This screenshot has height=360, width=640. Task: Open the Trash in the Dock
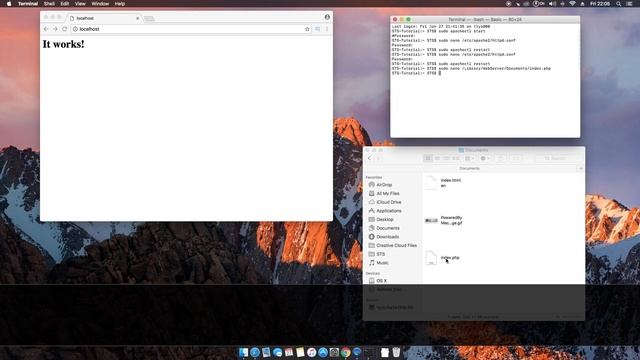[x=396, y=352]
